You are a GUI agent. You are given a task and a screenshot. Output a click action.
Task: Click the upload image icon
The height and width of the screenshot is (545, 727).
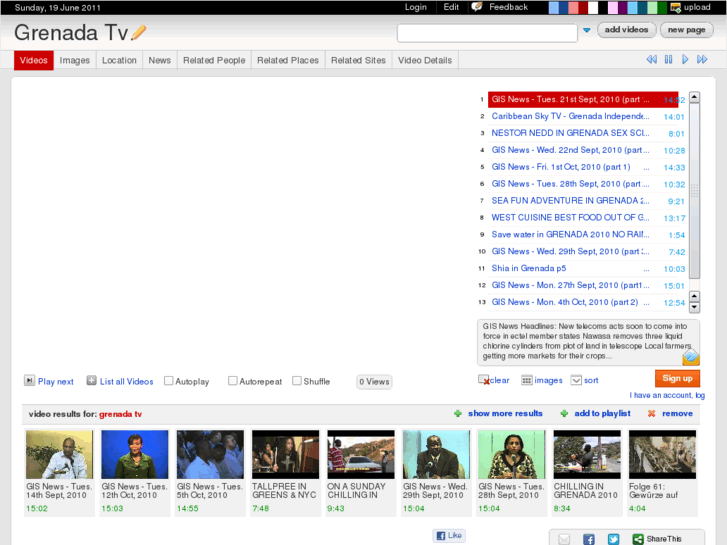[x=676, y=7]
